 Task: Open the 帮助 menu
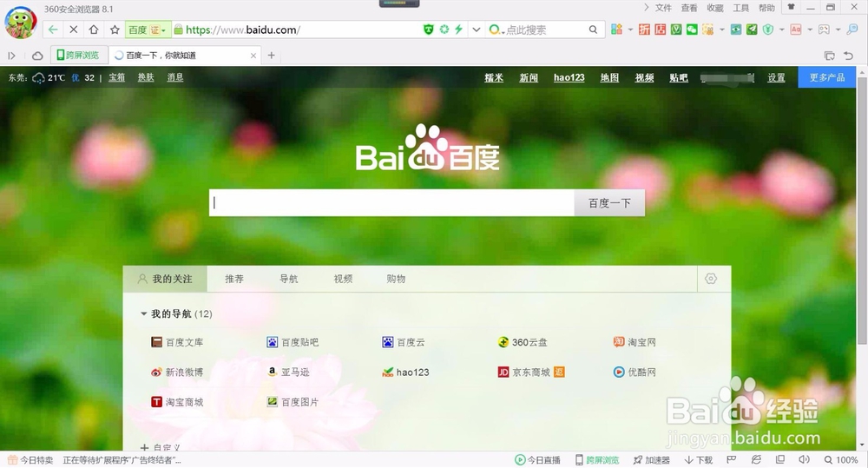pos(766,8)
